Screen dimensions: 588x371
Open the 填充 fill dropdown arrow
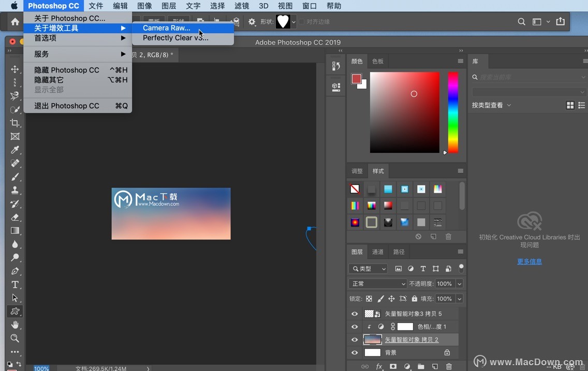[x=460, y=299]
